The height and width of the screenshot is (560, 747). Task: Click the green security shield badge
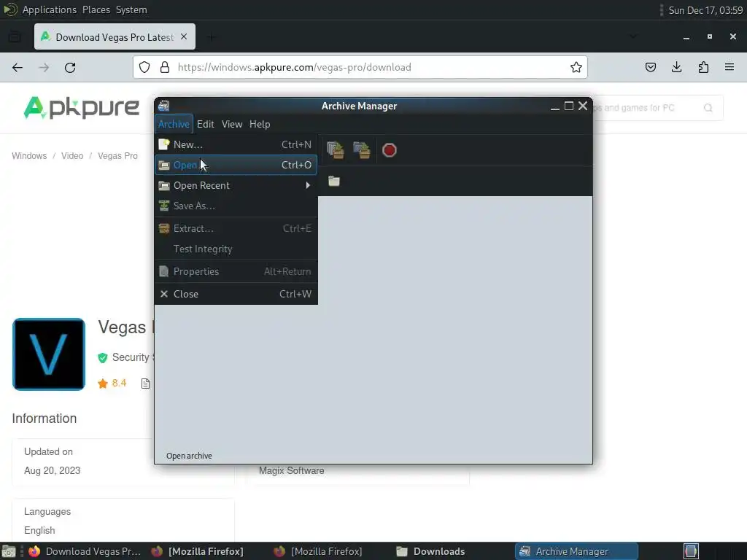(102, 357)
